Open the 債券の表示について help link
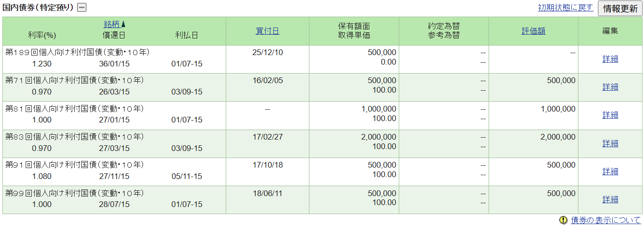This screenshot has height=226, width=644. 606,220
